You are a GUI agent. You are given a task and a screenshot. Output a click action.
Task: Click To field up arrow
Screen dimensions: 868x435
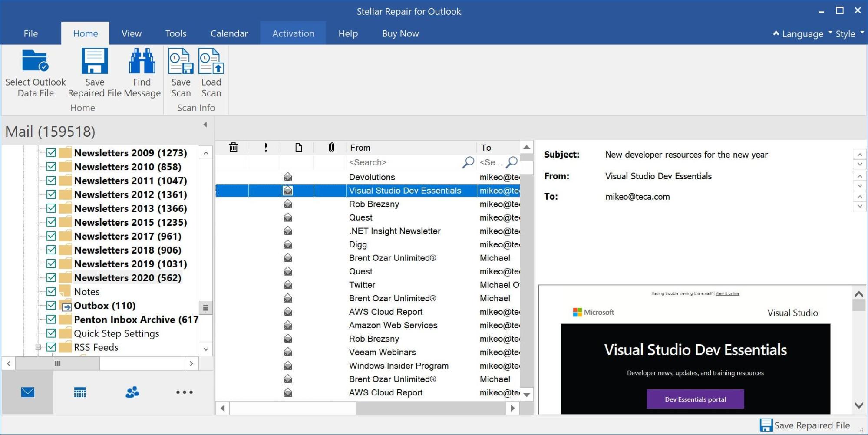[x=860, y=197]
